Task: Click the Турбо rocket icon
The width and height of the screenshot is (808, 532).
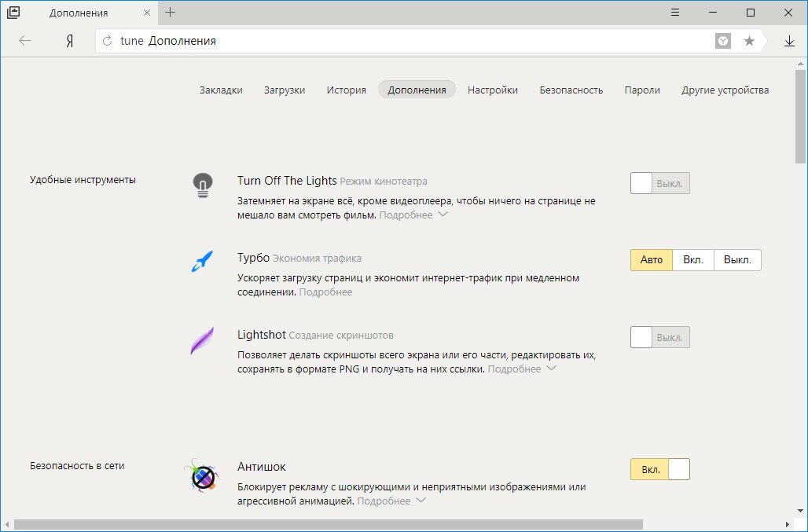Action: (x=202, y=261)
